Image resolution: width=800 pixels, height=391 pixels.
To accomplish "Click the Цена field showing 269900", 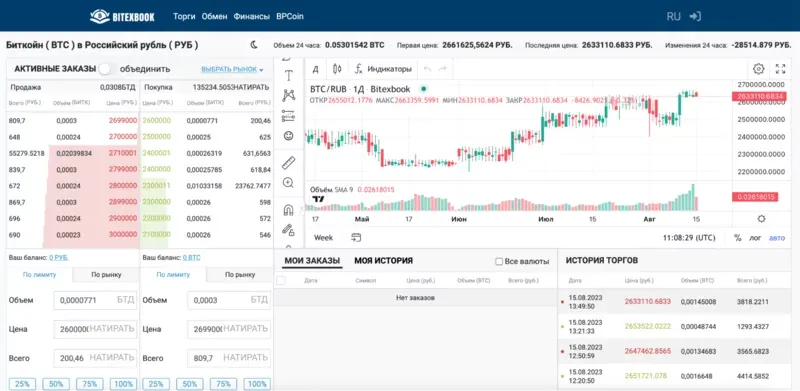I will [x=229, y=329].
